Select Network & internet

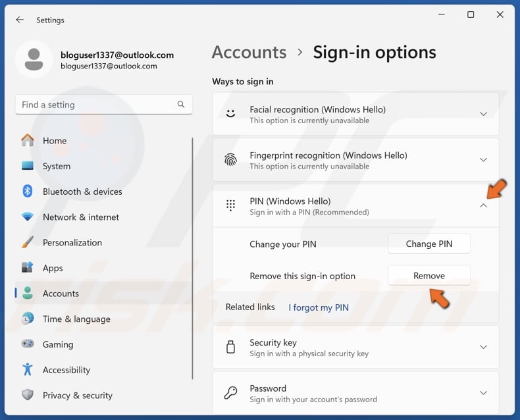coord(103,217)
